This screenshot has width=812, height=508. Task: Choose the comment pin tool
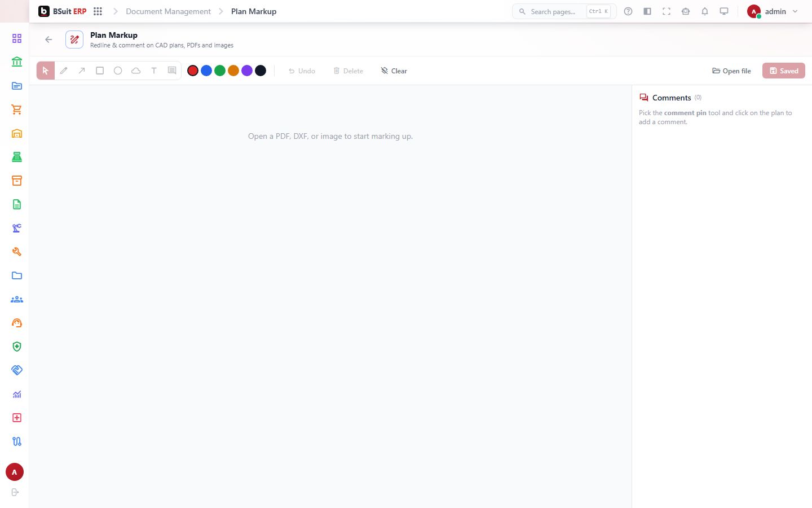172,71
